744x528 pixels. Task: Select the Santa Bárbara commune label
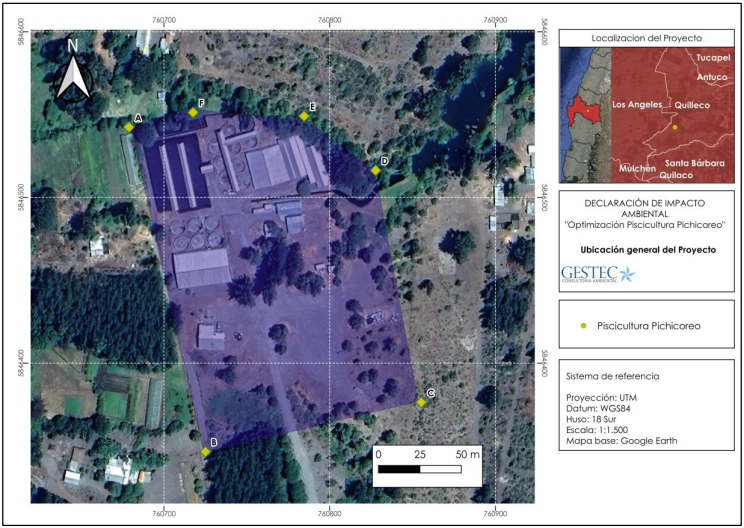(696, 162)
